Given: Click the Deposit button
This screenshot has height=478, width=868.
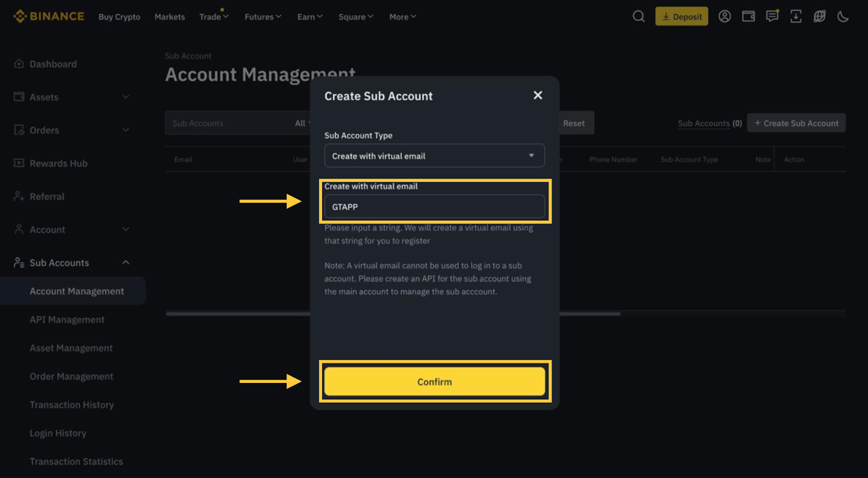Looking at the screenshot, I should (681, 16).
